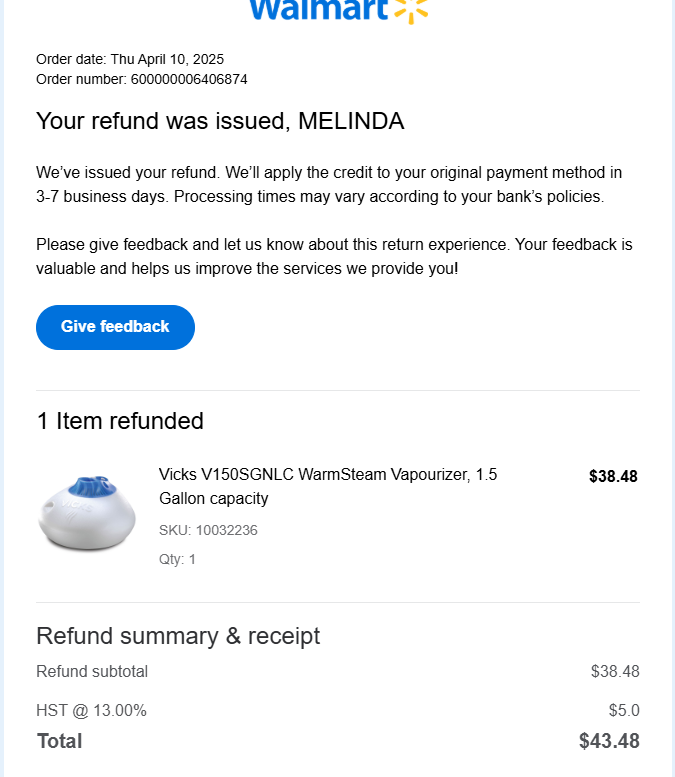Click the Vicks V150SGNLC WarmSteam Vapourizer title
The height and width of the screenshot is (777, 675).
coord(327,486)
